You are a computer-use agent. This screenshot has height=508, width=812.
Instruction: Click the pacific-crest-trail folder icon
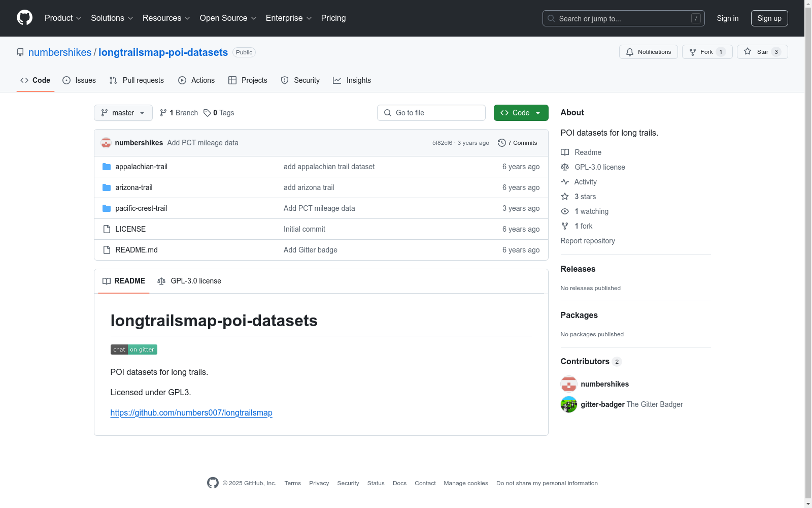(x=107, y=208)
